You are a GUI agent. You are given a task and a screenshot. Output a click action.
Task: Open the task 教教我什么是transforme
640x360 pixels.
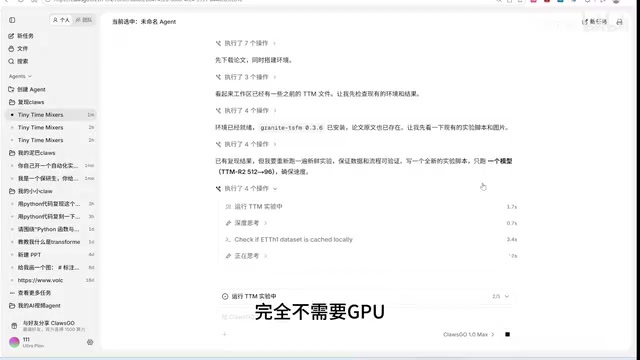(x=51, y=242)
